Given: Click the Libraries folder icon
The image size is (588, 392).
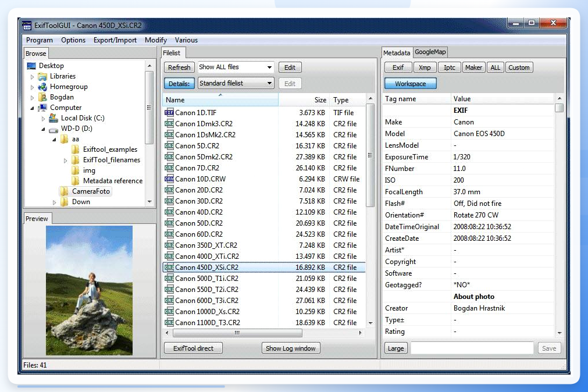Looking at the screenshot, I should pyautogui.click(x=43, y=77).
